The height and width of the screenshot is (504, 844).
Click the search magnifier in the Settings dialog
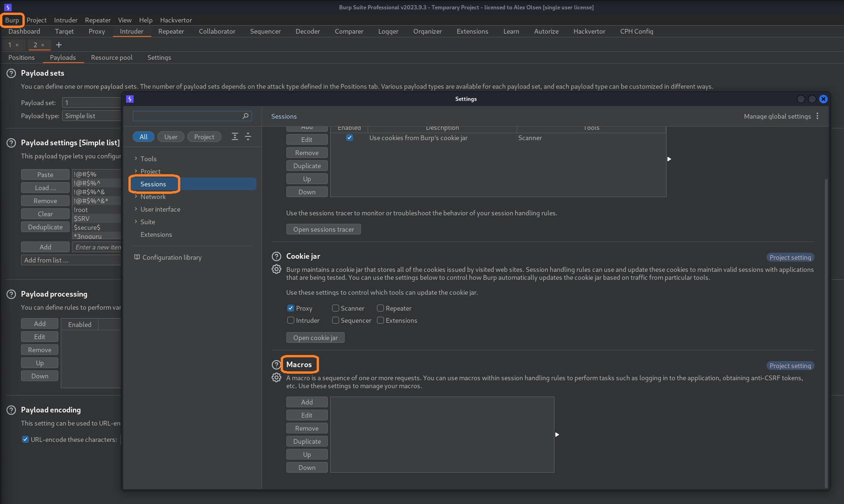pos(245,116)
